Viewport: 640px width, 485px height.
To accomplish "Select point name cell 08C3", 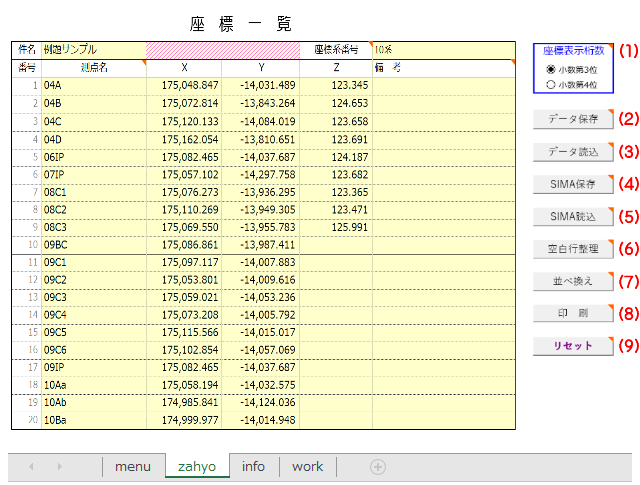I will [94, 227].
